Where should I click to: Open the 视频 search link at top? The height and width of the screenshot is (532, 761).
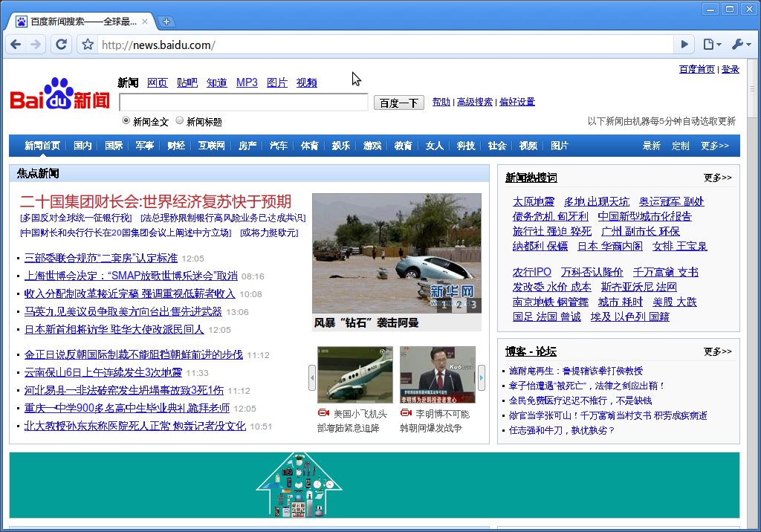[x=307, y=82]
